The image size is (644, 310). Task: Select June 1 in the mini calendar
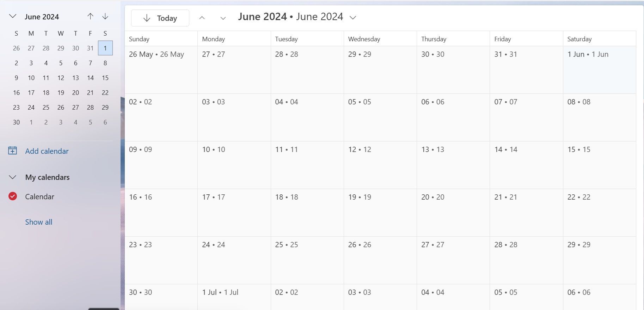pos(105,48)
